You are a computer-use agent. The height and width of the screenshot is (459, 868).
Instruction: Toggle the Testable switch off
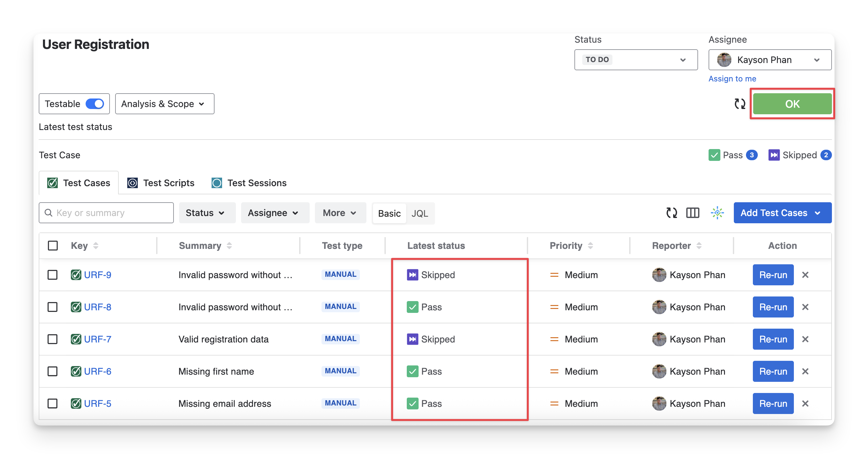[95, 104]
